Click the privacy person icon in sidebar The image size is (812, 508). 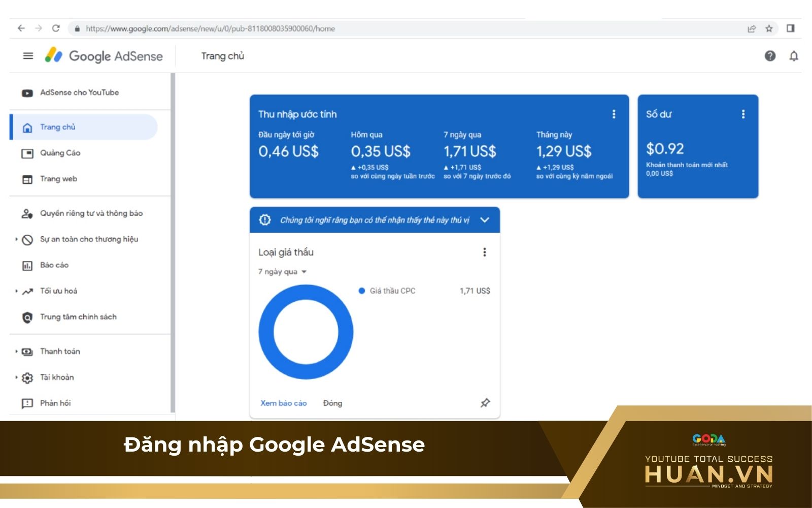click(x=27, y=214)
